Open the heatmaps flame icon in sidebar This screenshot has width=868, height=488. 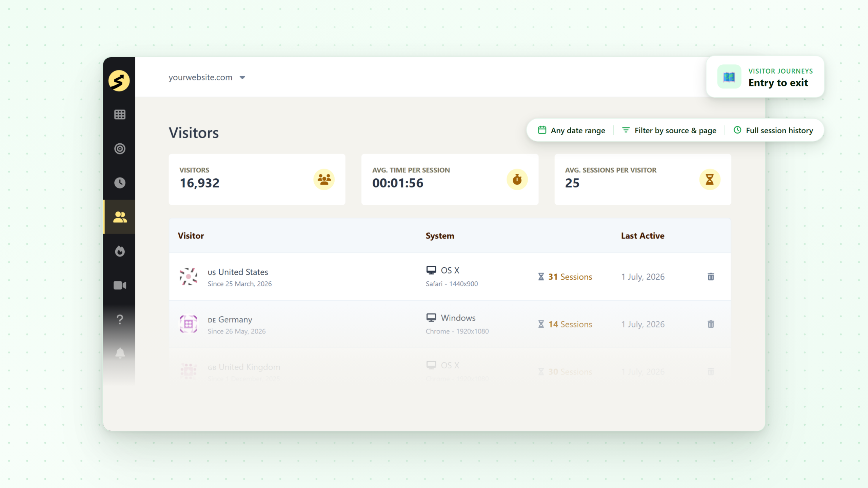click(120, 251)
